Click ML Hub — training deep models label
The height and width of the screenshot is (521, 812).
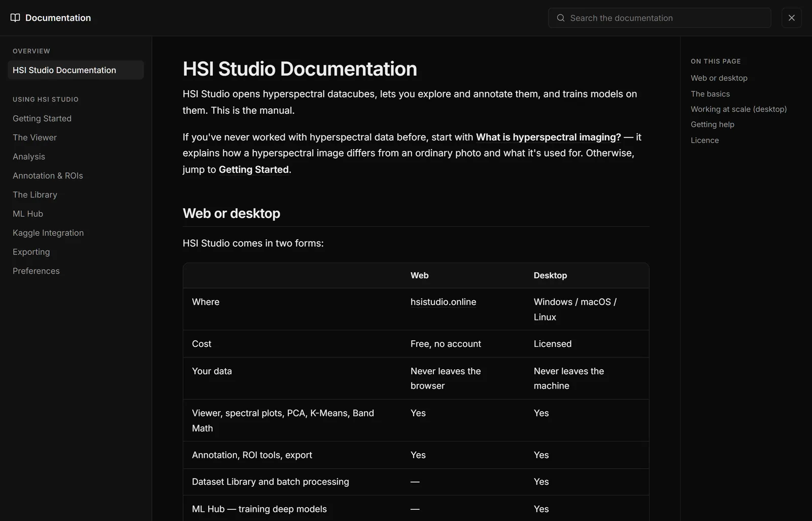[x=259, y=509]
